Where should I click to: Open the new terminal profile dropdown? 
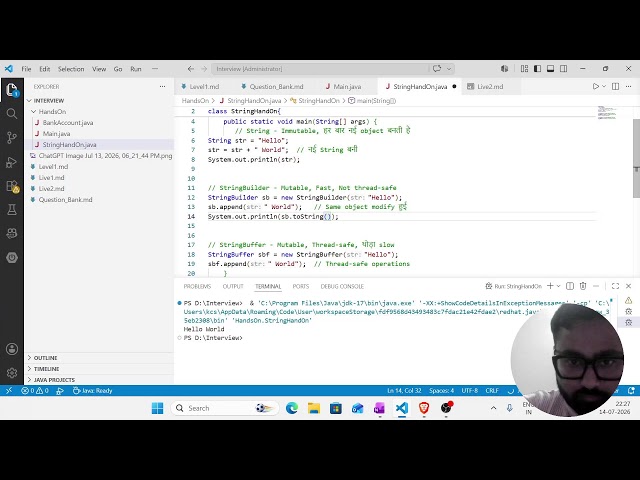[x=558, y=286]
